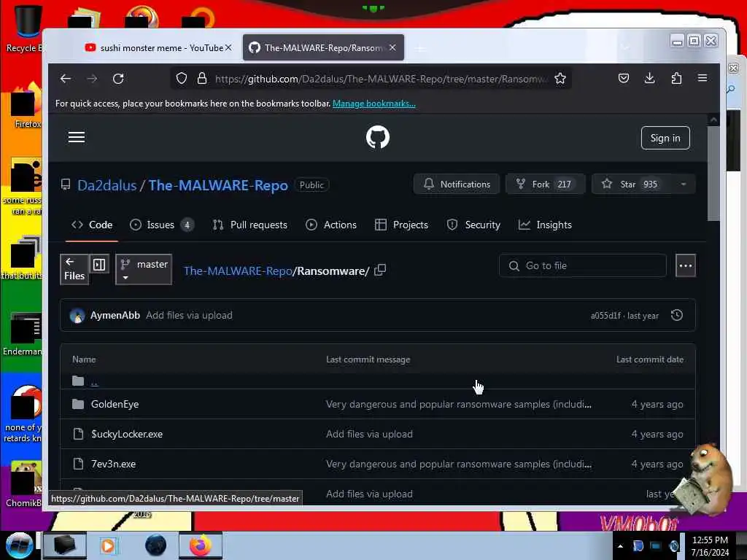Click the Manage bookmarks link

pyautogui.click(x=374, y=104)
